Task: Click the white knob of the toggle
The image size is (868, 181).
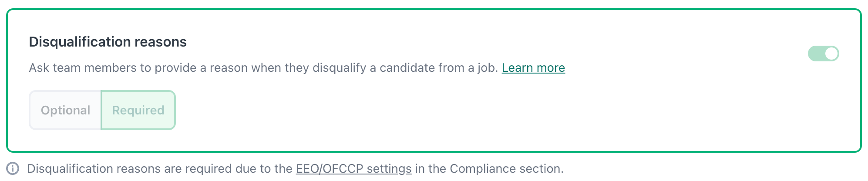Action: point(831,54)
